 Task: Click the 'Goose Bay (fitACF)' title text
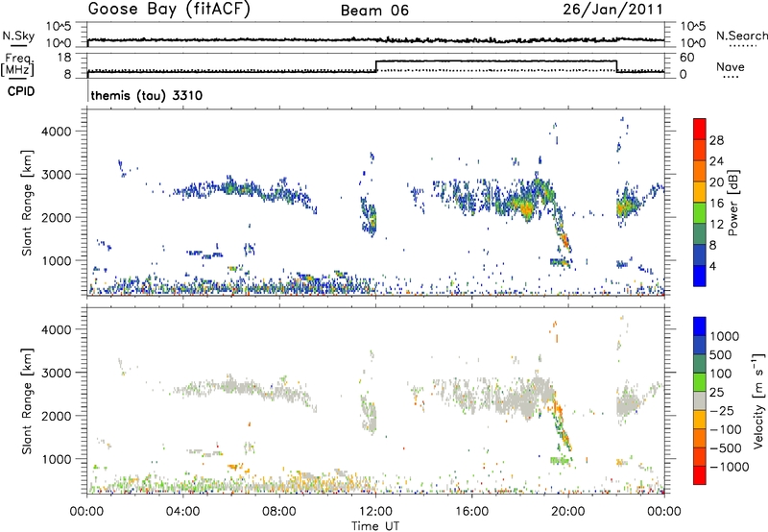[x=169, y=10]
